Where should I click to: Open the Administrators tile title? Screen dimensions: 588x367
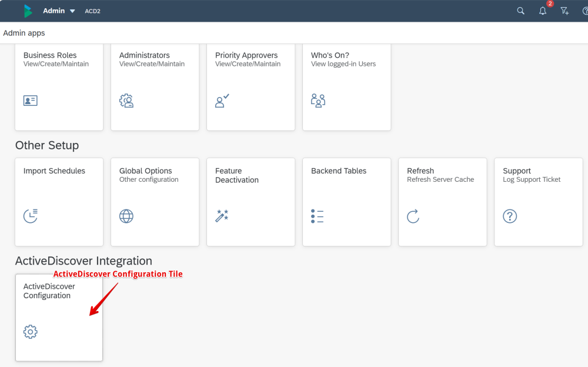point(145,55)
